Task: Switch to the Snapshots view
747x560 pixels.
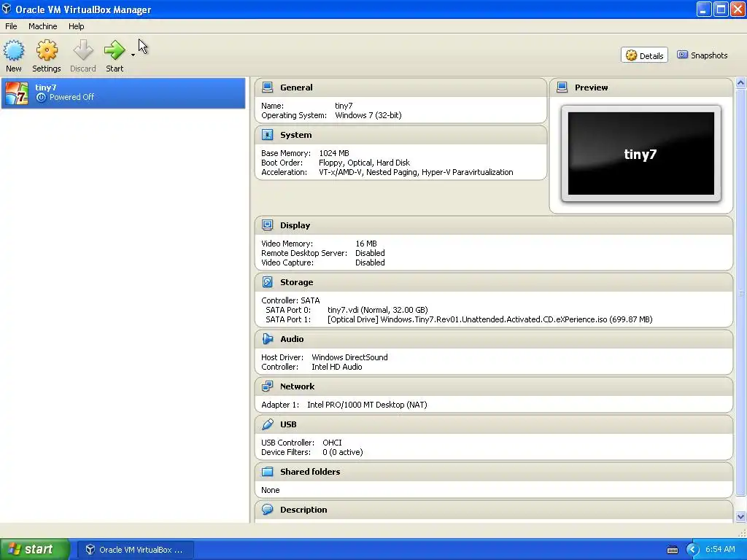Action: [x=703, y=55]
